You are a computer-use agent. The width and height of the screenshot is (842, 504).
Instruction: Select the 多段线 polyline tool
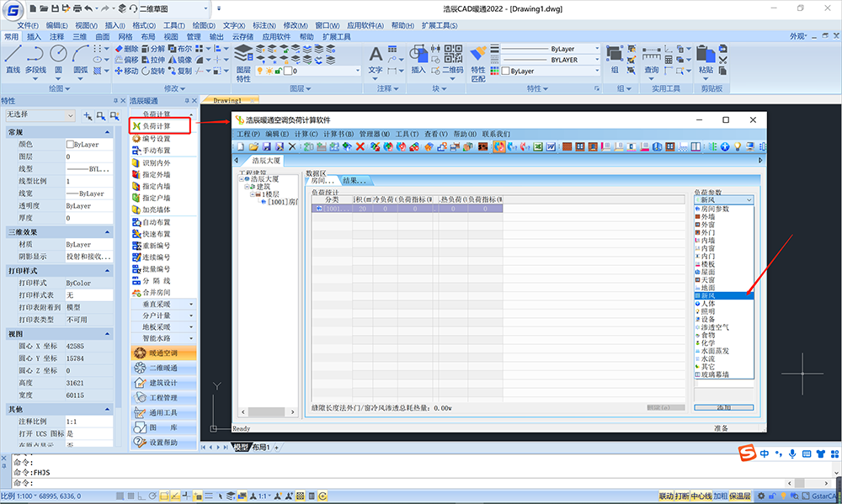pos(35,59)
